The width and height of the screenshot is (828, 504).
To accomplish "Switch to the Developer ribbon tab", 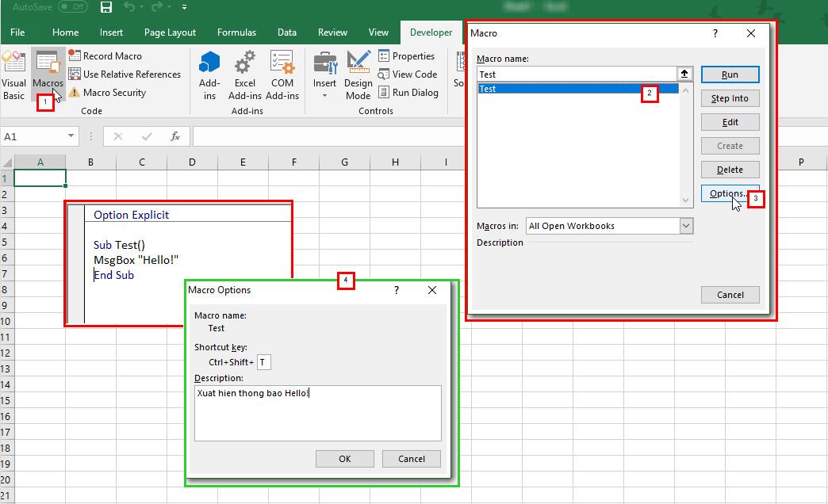I will [x=431, y=32].
